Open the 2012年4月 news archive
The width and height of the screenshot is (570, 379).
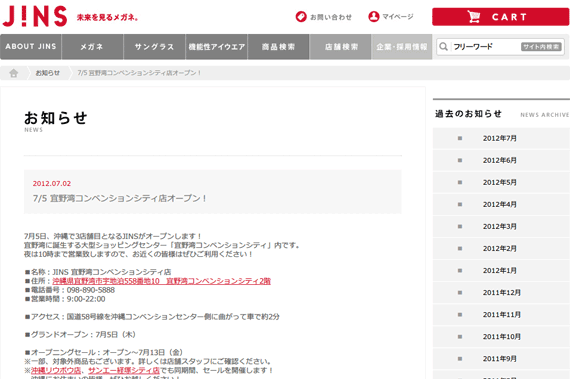(x=501, y=204)
